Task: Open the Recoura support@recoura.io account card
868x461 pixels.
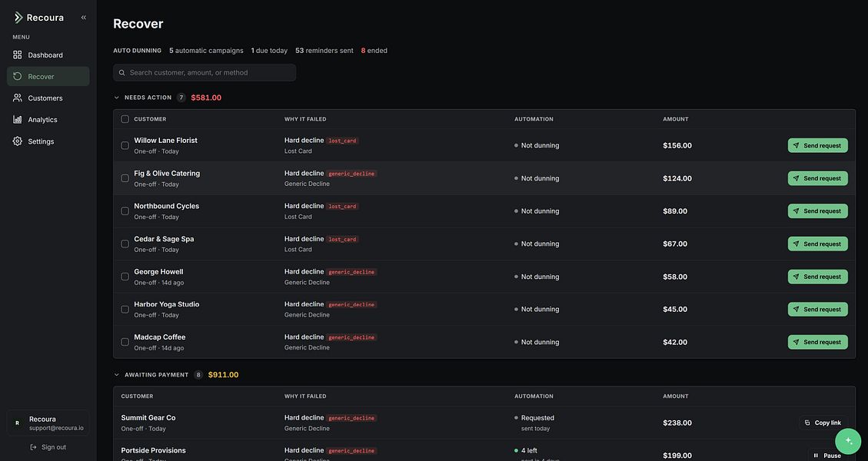Action: 48,423
